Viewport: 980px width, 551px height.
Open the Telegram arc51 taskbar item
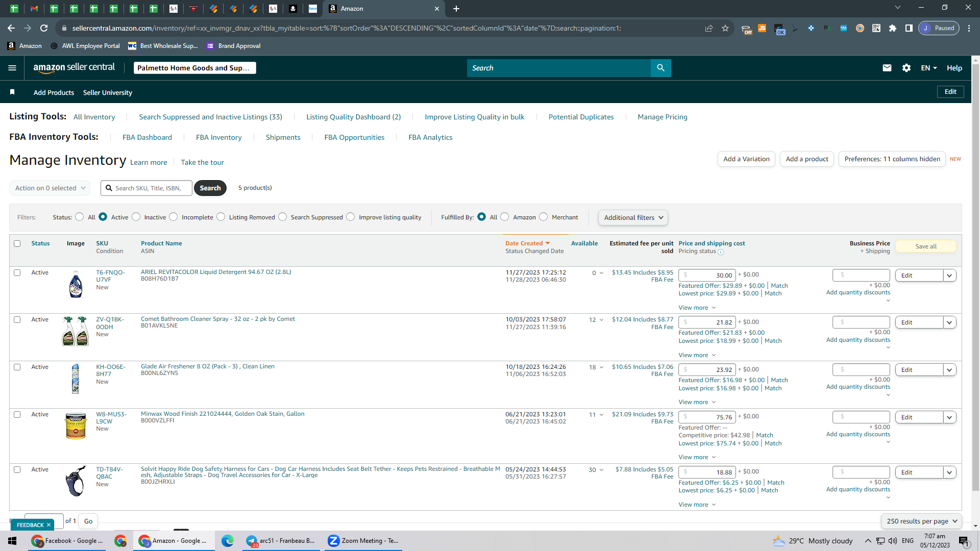tap(280, 541)
